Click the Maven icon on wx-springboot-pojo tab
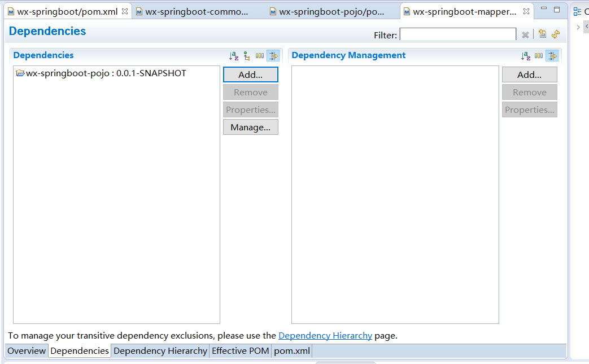Viewport: 589px width, 364px height. pos(273,12)
